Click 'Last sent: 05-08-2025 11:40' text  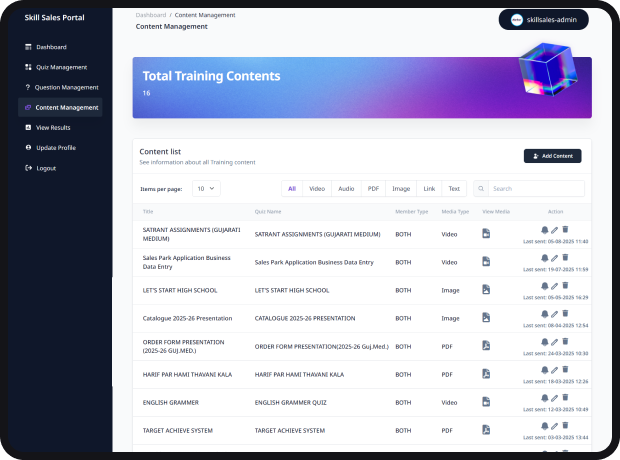coord(556,241)
